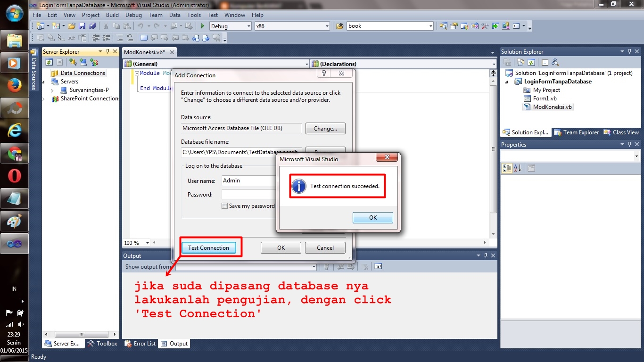Click View Code icon in Solution Explorer toolbar
Viewport: 644px width, 362px height.
[x=545, y=62]
